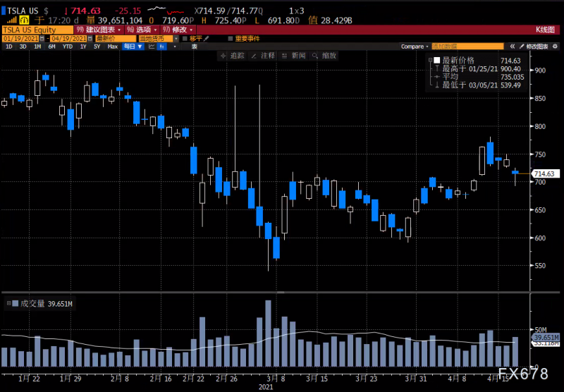Click the 2月 16 date axis label
564x392 pixels.
[x=161, y=379]
